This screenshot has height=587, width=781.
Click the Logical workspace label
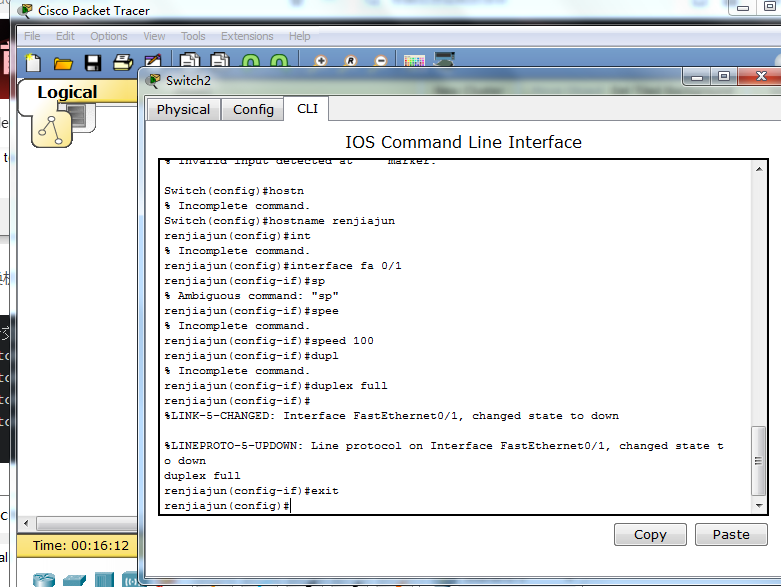point(67,92)
